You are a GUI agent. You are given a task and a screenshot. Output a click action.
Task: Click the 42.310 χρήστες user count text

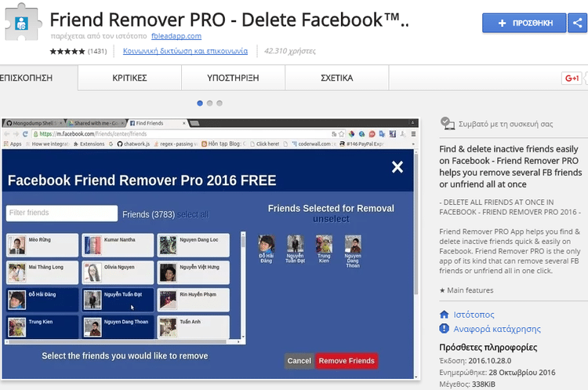coord(290,51)
